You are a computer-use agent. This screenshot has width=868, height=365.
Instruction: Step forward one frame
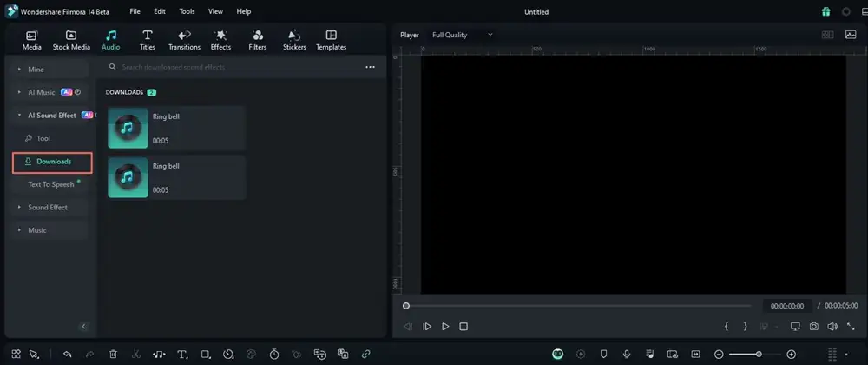pos(427,327)
